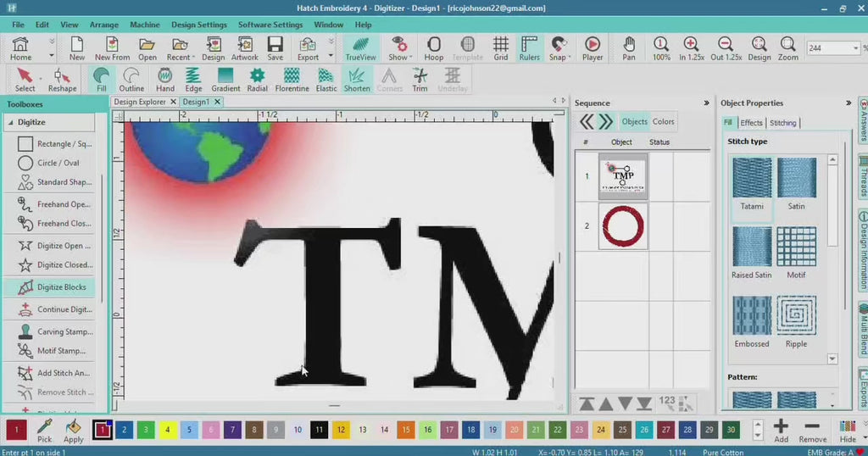Viewport: 868px width, 456px height.
Task: Insert Artwork icon
Action: 245,48
